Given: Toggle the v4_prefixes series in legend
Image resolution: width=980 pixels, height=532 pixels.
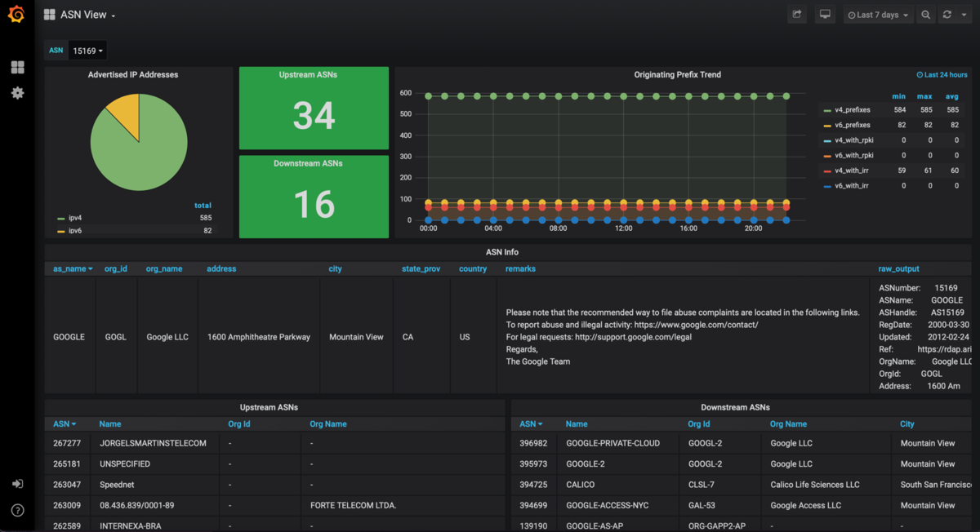Looking at the screenshot, I should point(852,109).
